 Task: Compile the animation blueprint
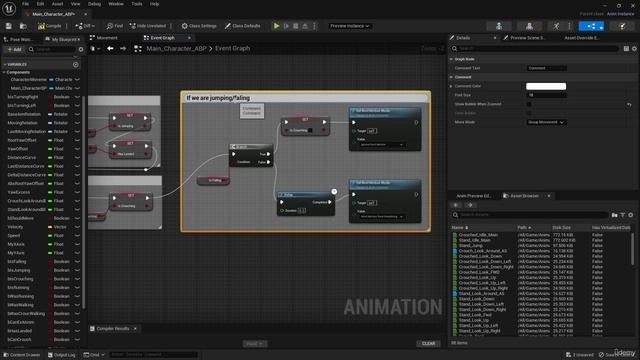(x=49, y=26)
